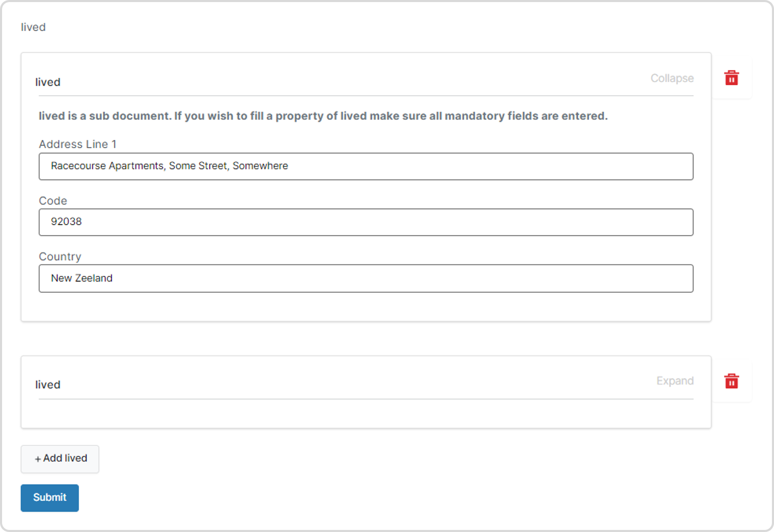Click the Country field label
Screen dimensions: 774x532
60,257
